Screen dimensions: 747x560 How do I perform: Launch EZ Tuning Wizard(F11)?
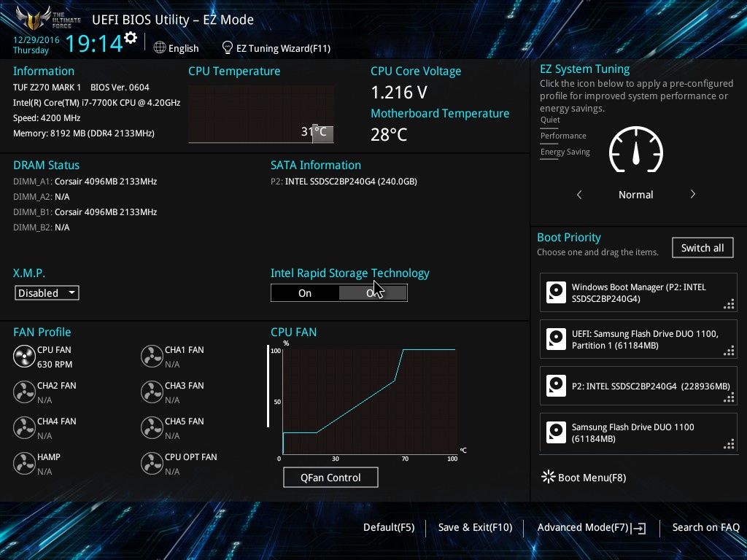[x=284, y=48]
